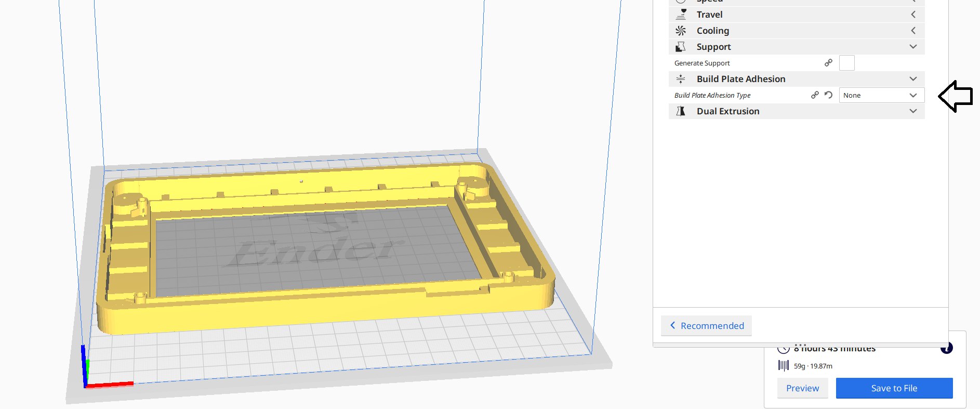Open the Build Plate Adhesion Type dropdown

[882, 95]
